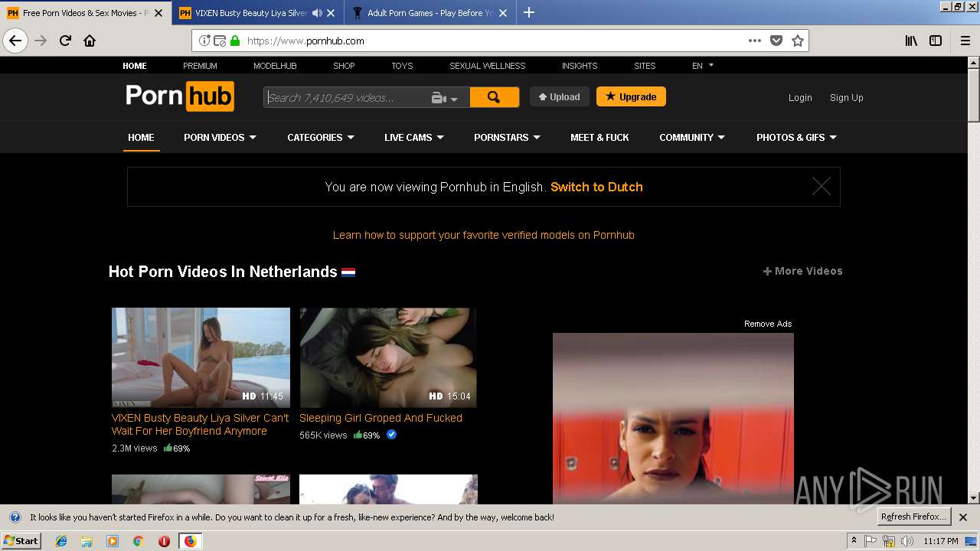Go back using the browser back arrow

pyautogui.click(x=15, y=41)
